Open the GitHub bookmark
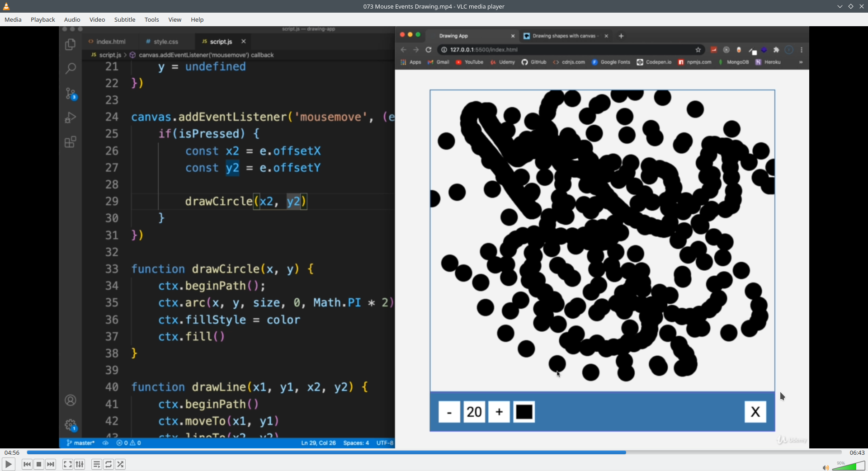This screenshot has height=471, width=868. click(x=534, y=62)
